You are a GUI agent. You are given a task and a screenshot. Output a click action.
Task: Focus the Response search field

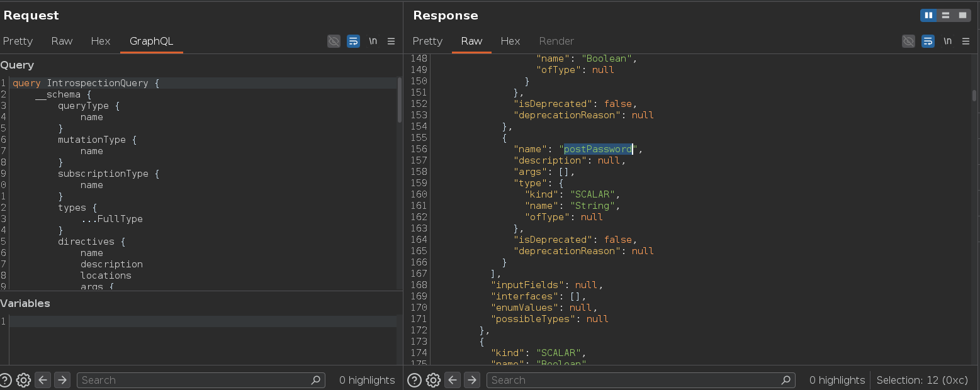tap(641, 380)
